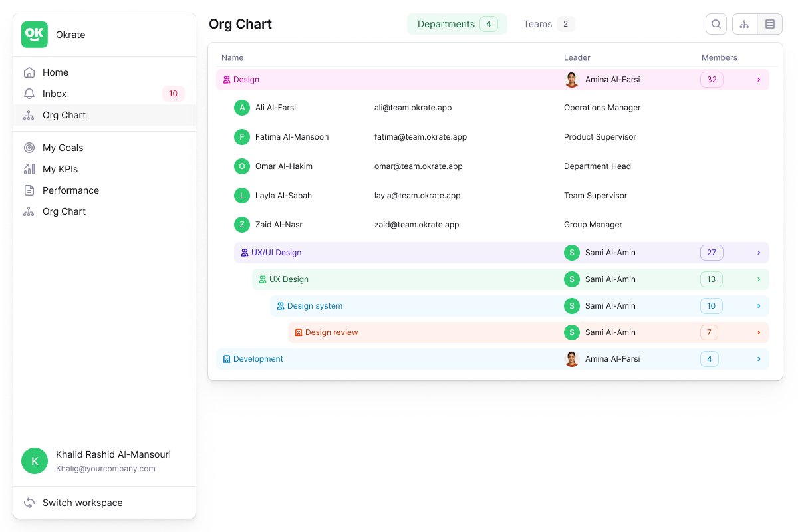
Task: Click the Okrate OK logo
Action: click(x=35, y=35)
